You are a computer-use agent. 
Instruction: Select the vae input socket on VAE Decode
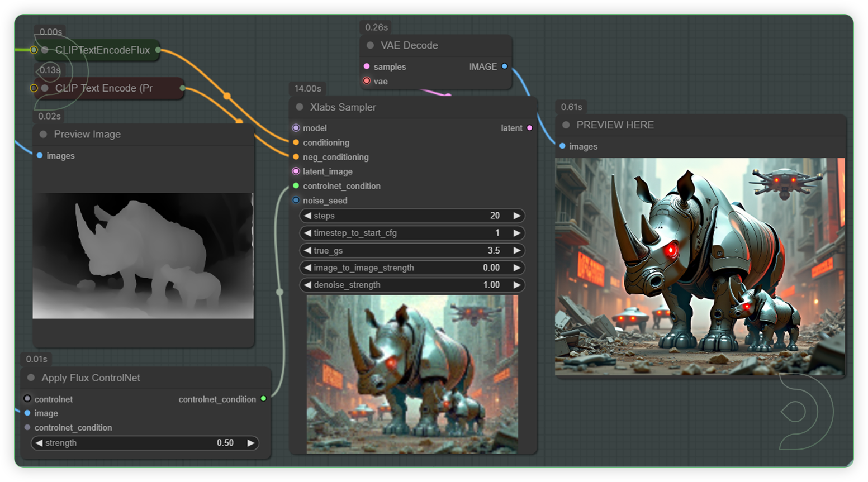tap(367, 81)
